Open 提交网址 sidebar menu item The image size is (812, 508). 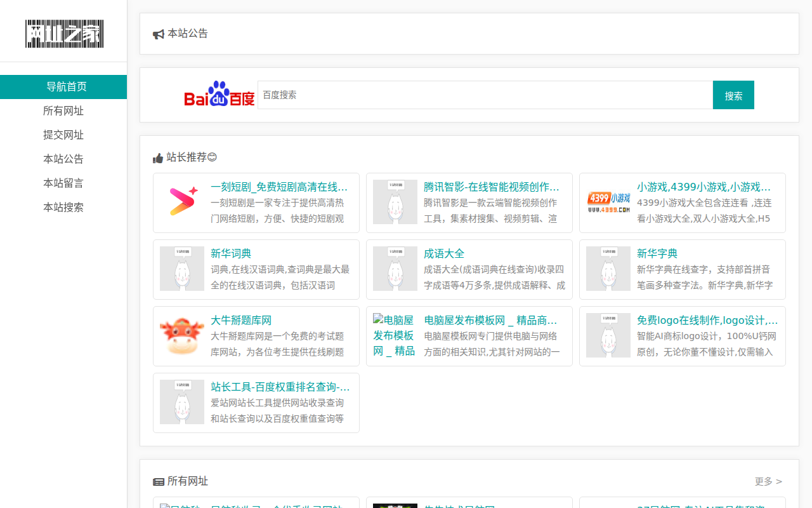[x=63, y=135]
